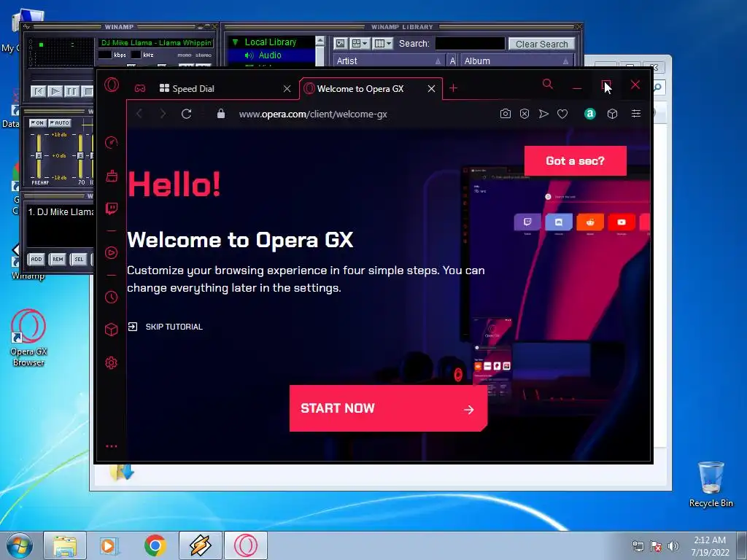Click the Winamp PREAMP slider

pyautogui.click(x=39, y=156)
